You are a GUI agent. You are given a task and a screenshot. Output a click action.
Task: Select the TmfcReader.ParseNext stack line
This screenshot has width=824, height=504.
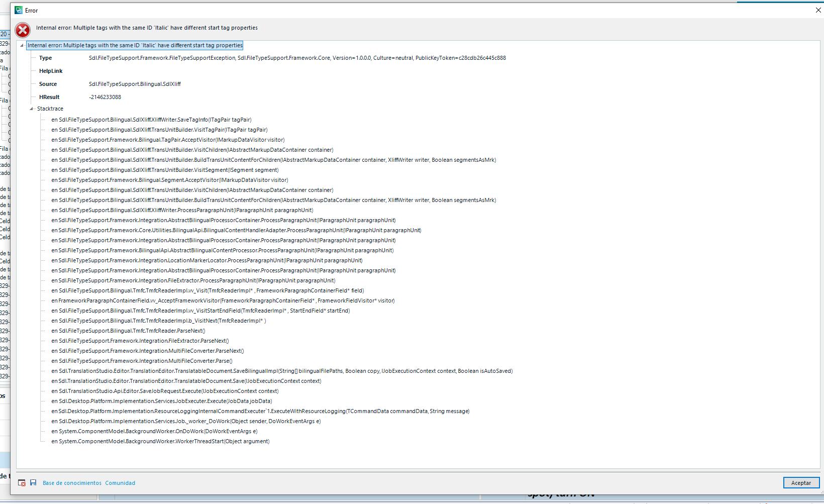pyautogui.click(x=128, y=331)
